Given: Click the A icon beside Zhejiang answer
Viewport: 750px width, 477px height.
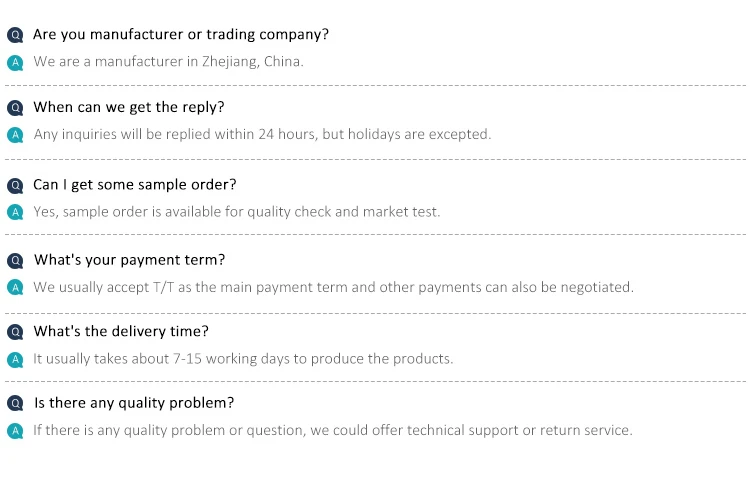Looking at the screenshot, I should click(x=15, y=62).
